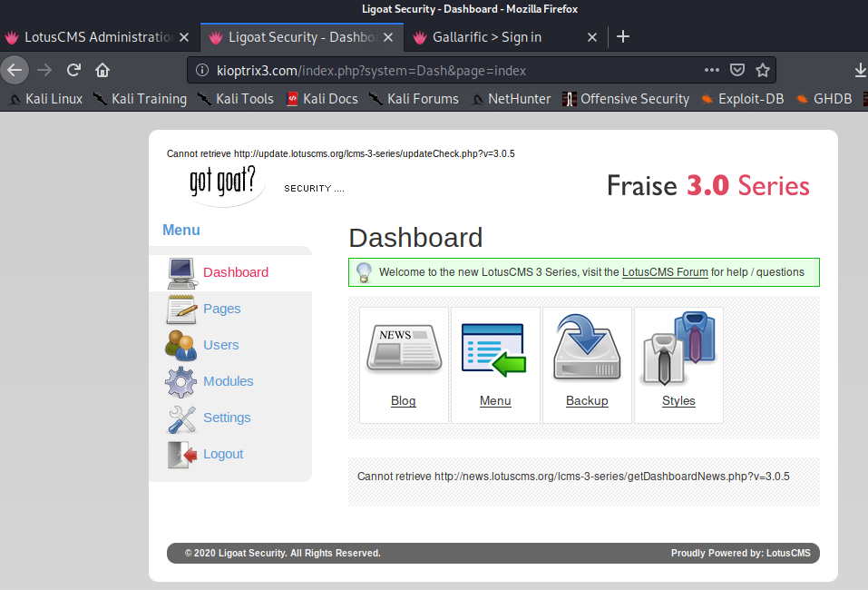The image size is (868, 590).
Task: Click the Save to Pocket icon
Action: (x=737, y=70)
